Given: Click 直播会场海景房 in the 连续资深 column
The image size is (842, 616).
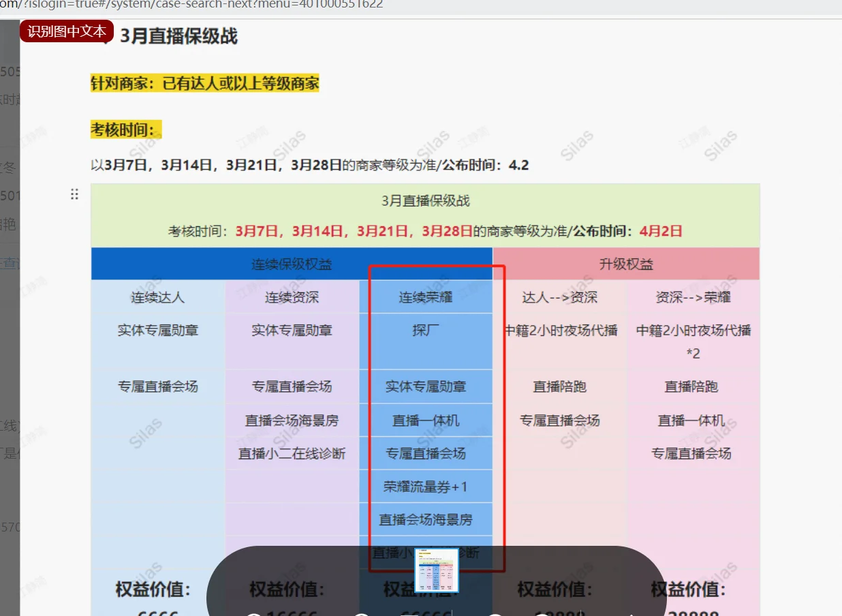Looking at the screenshot, I should (x=292, y=421).
